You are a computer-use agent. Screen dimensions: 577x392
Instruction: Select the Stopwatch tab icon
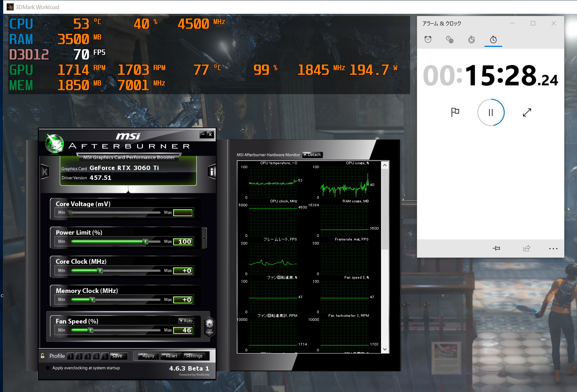pyautogui.click(x=493, y=40)
